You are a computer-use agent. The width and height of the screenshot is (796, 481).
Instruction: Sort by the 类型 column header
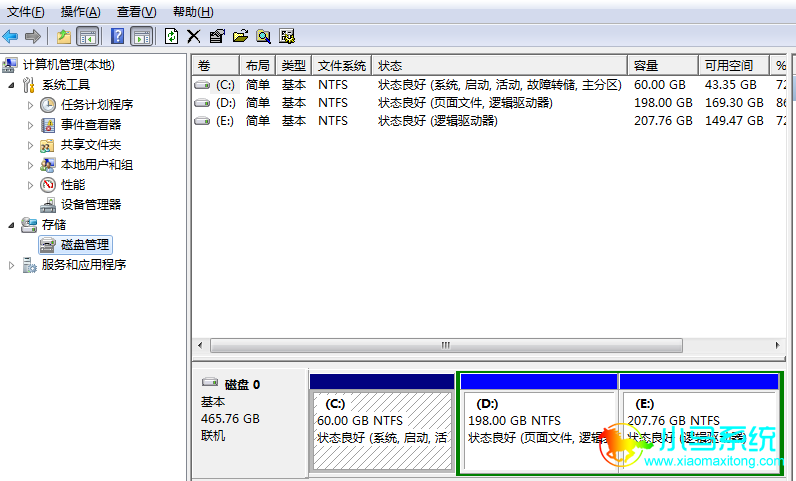(x=294, y=66)
